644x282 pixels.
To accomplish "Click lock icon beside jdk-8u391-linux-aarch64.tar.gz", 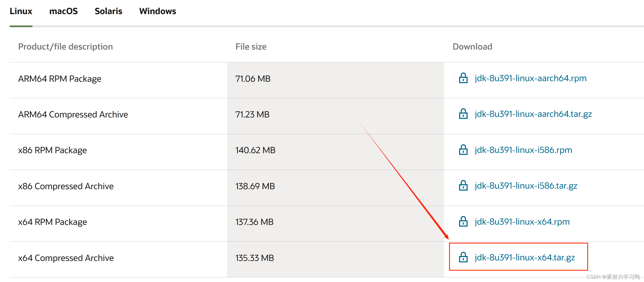I will 463,114.
